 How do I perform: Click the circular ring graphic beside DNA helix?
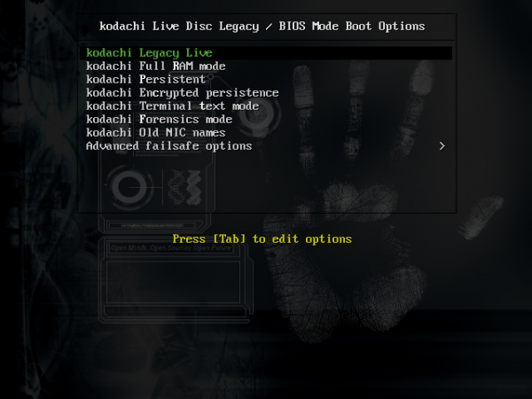point(129,187)
